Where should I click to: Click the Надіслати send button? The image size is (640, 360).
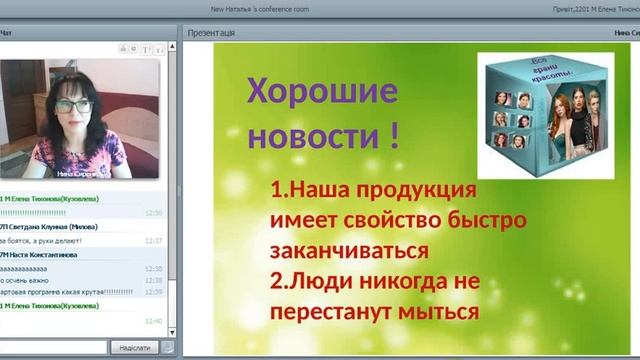pyautogui.click(x=135, y=348)
